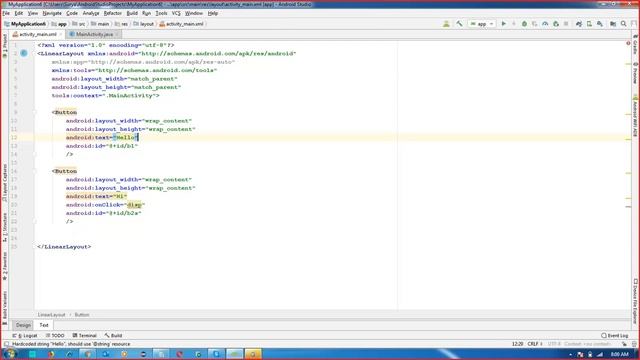Select the activity_main.xml editor tab

(x=37, y=35)
